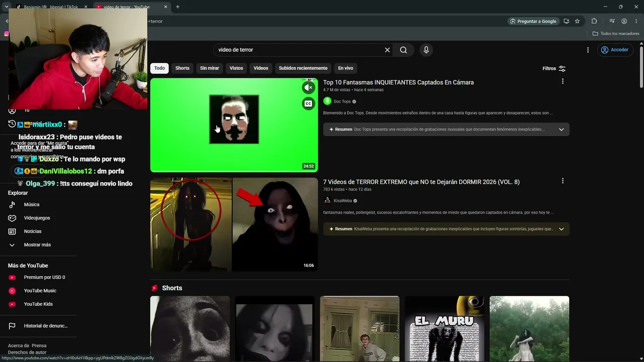Open Chrome extensions puzzle icon
The width and height of the screenshot is (644, 362).
pos(594,21)
